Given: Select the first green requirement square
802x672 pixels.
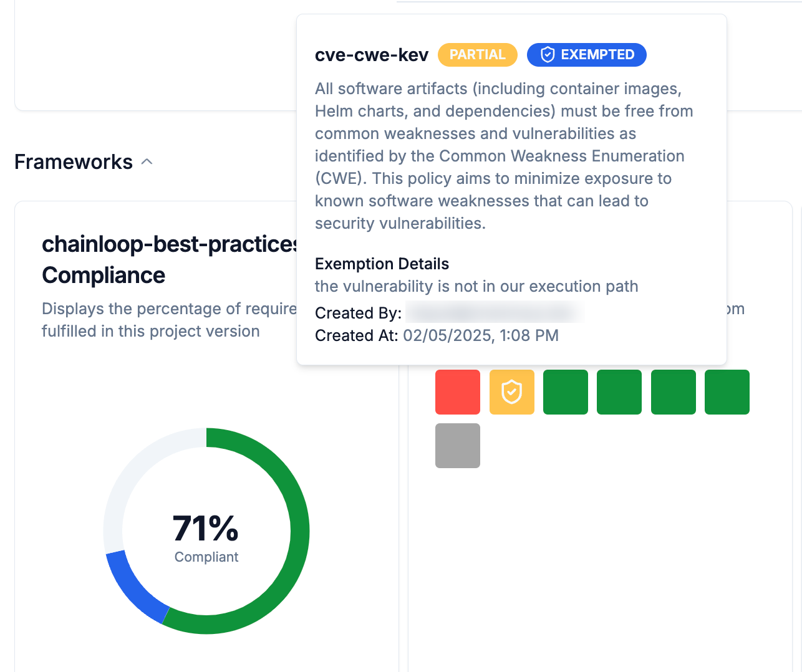Looking at the screenshot, I should click(x=566, y=392).
